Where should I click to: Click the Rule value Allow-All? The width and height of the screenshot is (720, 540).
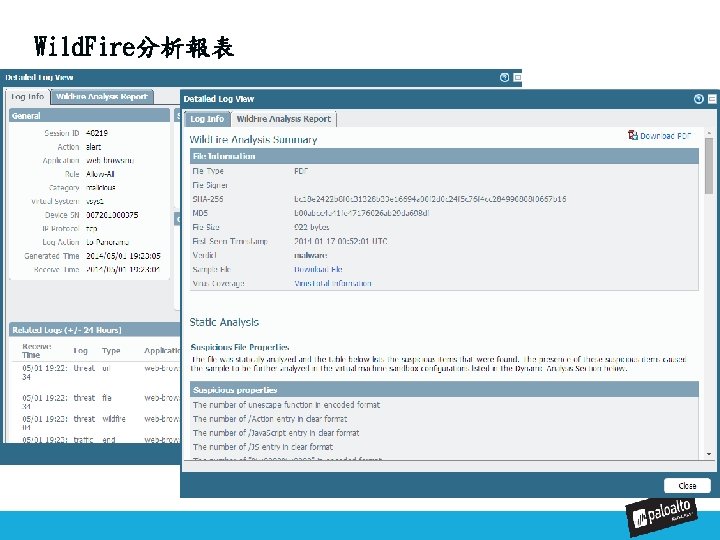pyautogui.click(x=100, y=174)
